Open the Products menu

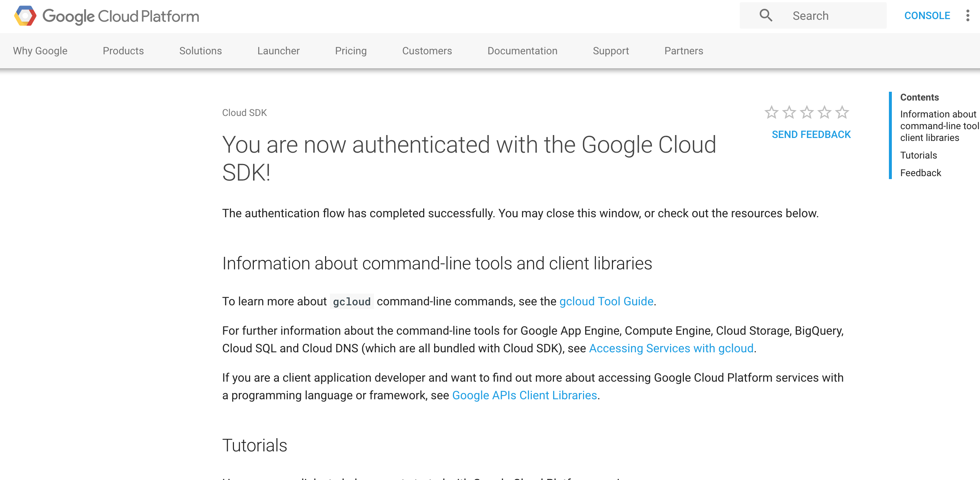[123, 51]
